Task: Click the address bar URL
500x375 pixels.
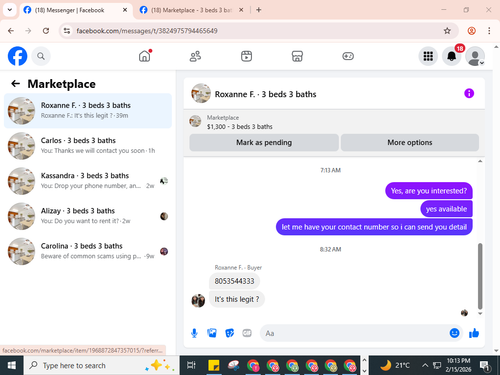Action: coord(147,31)
